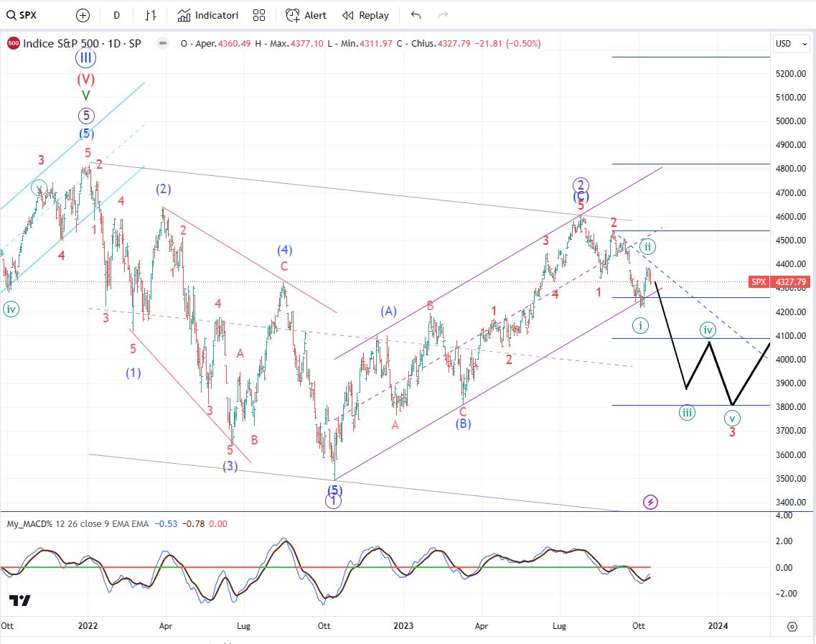816x644 pixels.
Task: Redo the chart action
Action: [443, 16]
